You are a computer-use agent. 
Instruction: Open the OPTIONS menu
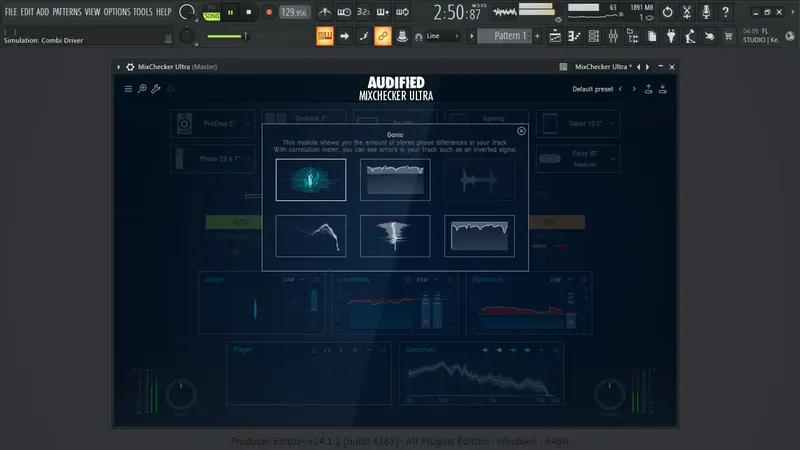pos(117,12)
